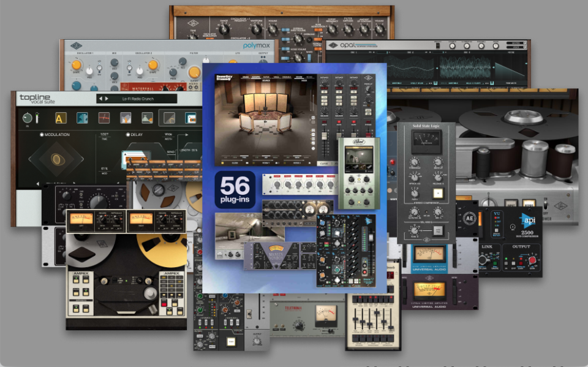
Task: Switch to the REVERB tab in Sound City
Action: pos(298,77)
